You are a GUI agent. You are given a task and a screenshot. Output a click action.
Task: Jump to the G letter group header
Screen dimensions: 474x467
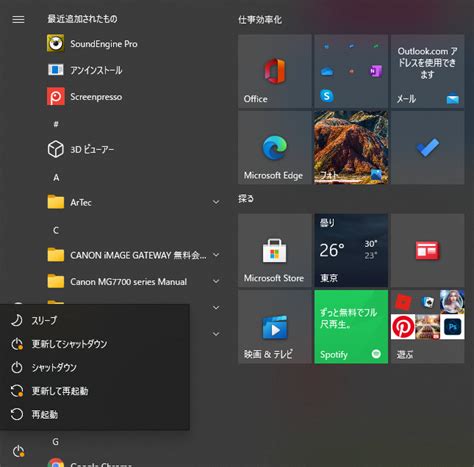pyautogui.click(x=56, y=442)
